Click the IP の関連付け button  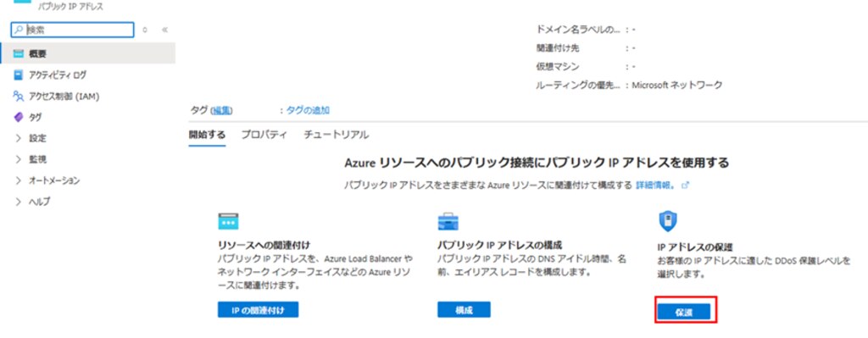(x=258, y=310)
